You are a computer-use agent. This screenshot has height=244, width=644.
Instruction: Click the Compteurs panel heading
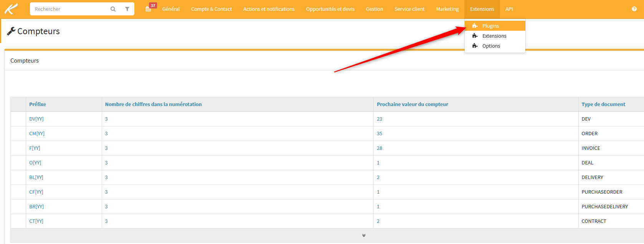tap(25, 60)
